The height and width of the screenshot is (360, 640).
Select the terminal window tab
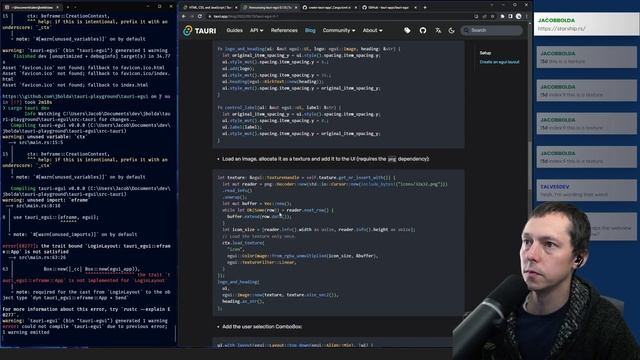(32, 7)
